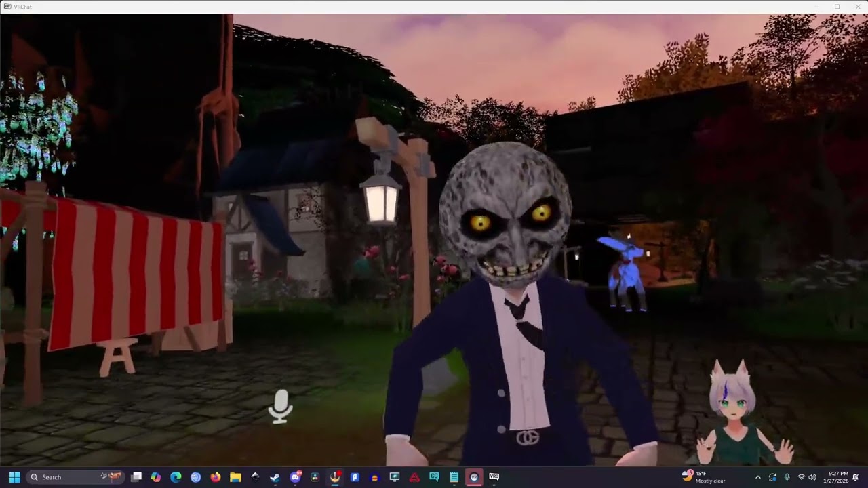Open the weather widget showing 15°F
868x488 pixels.
tap(703, 477)
